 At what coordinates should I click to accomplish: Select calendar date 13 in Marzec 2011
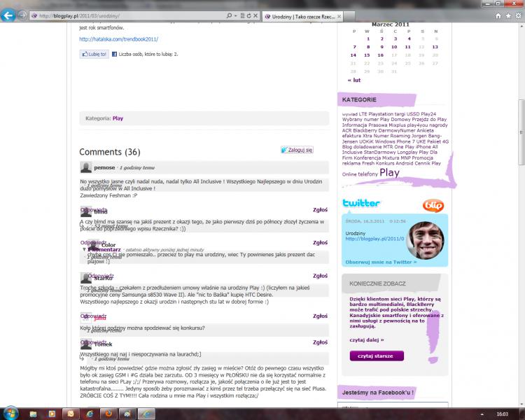pos(435,47)
